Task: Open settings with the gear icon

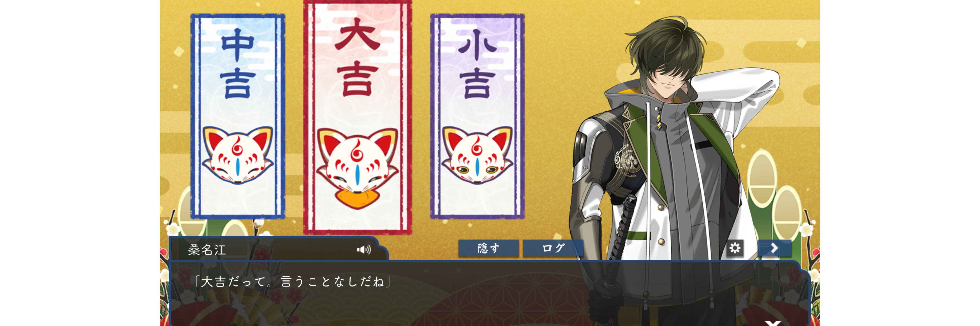Action: [x=735, y=248]
